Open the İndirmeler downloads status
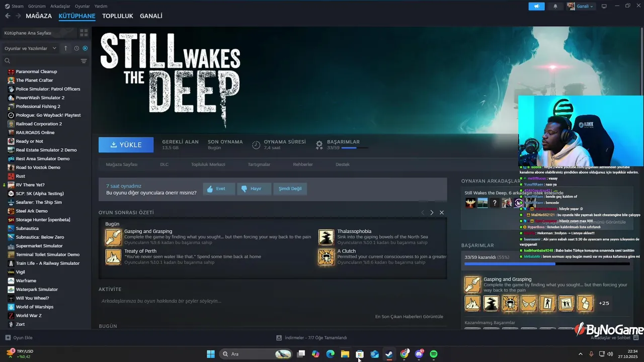This screenshot has height=362, width=644. tap(311, 338)
